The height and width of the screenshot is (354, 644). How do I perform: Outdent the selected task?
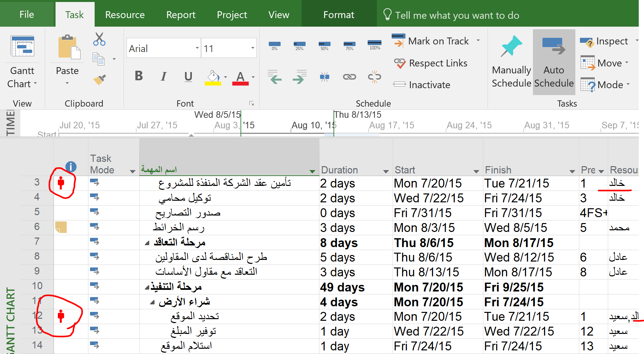(x=274, y=77)
